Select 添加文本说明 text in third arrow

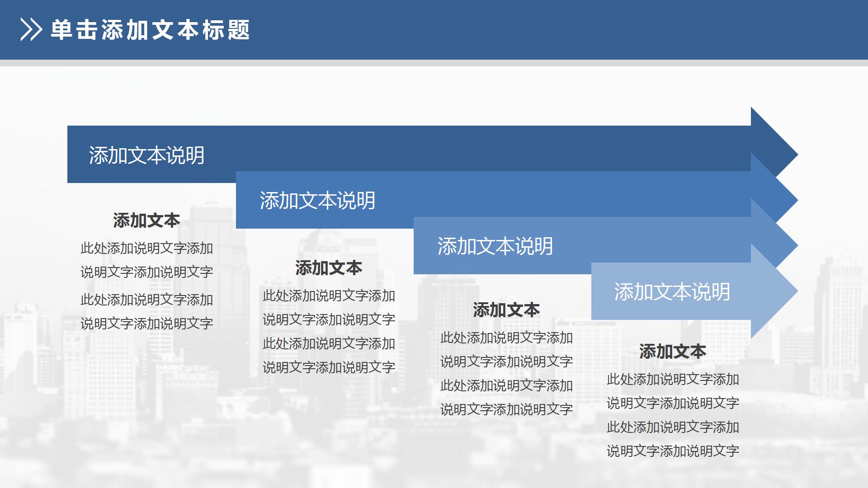tap(496, 246)
